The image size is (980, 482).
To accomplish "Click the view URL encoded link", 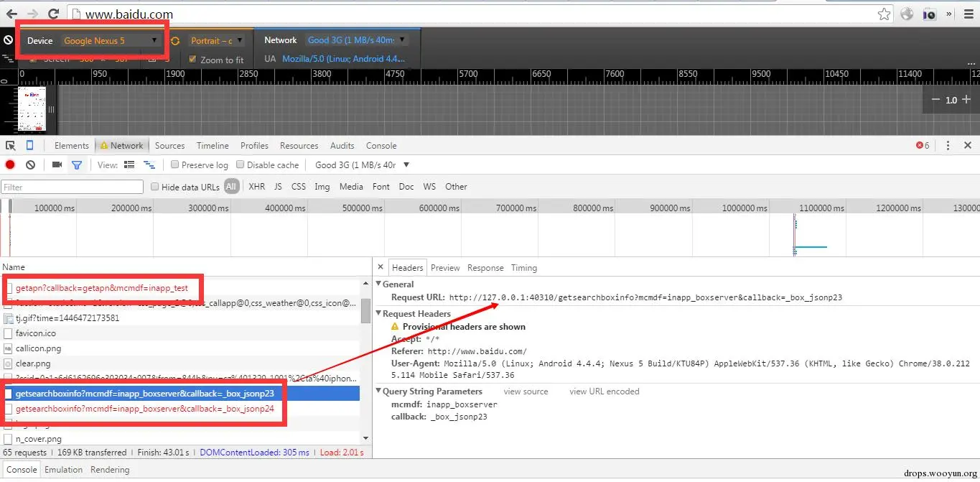I will pyautogui.click(x=605, y=391).
